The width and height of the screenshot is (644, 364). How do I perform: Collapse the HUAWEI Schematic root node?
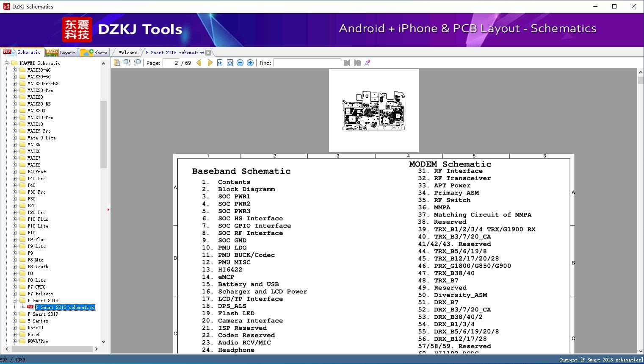(x=6, y=63)
